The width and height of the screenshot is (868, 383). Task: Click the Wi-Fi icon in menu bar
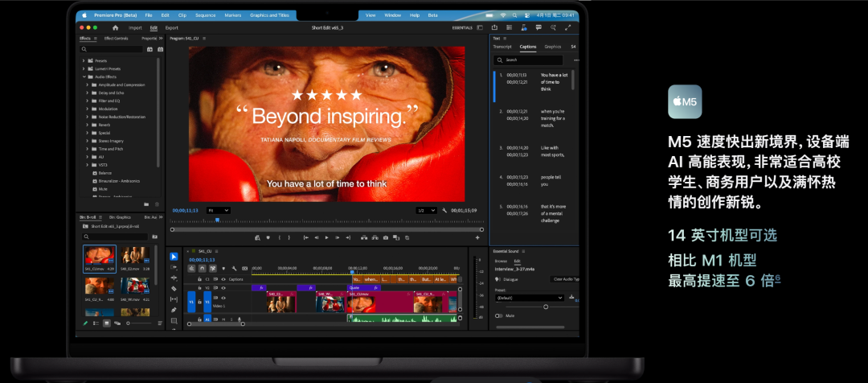503,15
